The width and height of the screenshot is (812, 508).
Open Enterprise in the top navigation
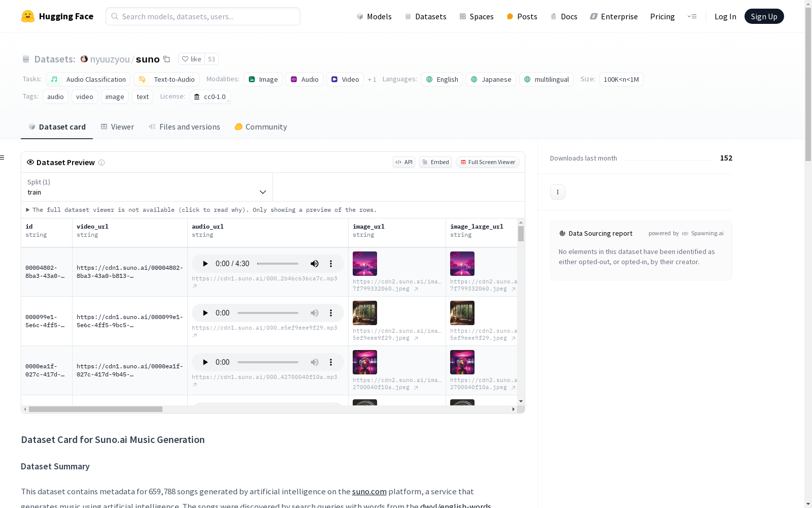[614, 16]
